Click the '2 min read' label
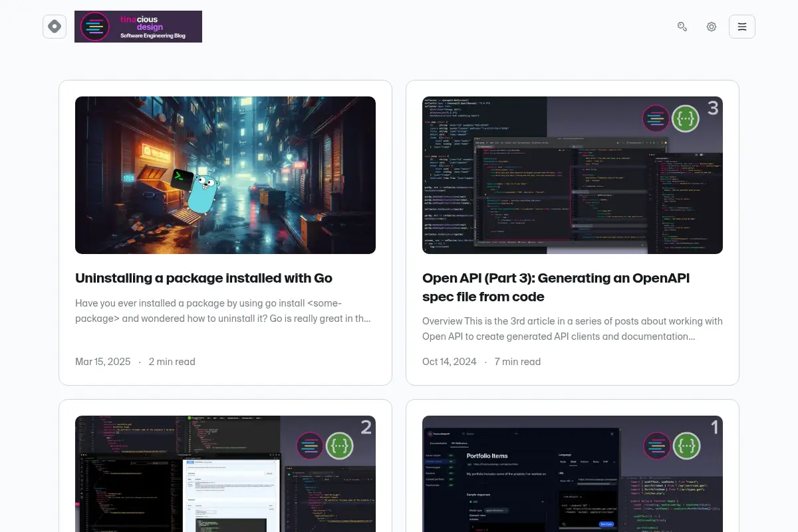The image size is (798, 532). tap(172, 362)
